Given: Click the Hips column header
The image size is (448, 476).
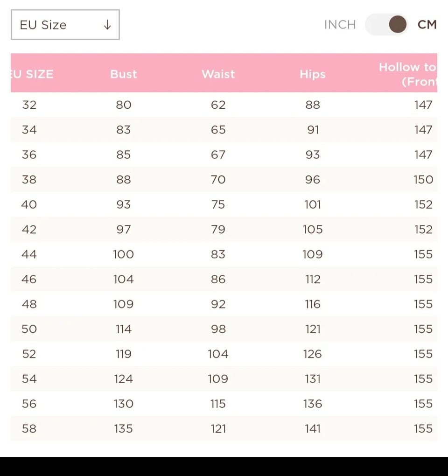Looking at the screenshot, I should pos(312,74).
